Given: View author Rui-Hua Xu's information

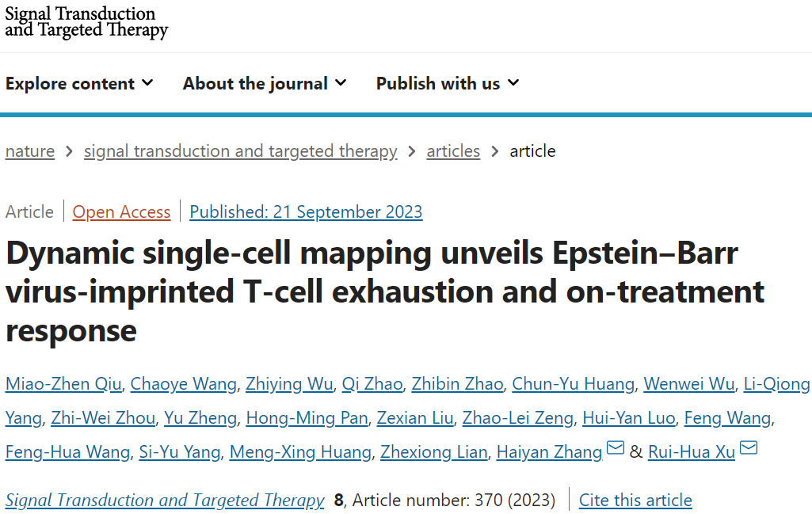Looking at the screenshot, I should coord(692,452).
